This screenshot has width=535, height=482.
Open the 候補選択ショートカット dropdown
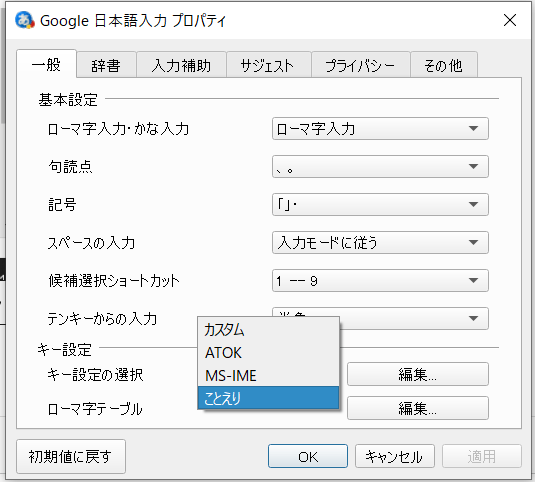coord(380,280)
